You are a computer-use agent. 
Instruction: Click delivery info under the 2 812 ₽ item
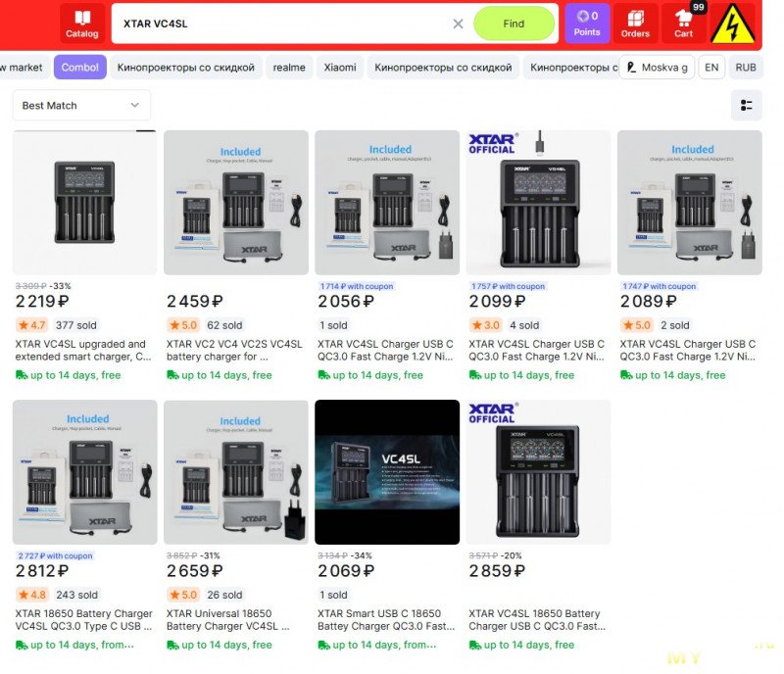tap(75, 645)
